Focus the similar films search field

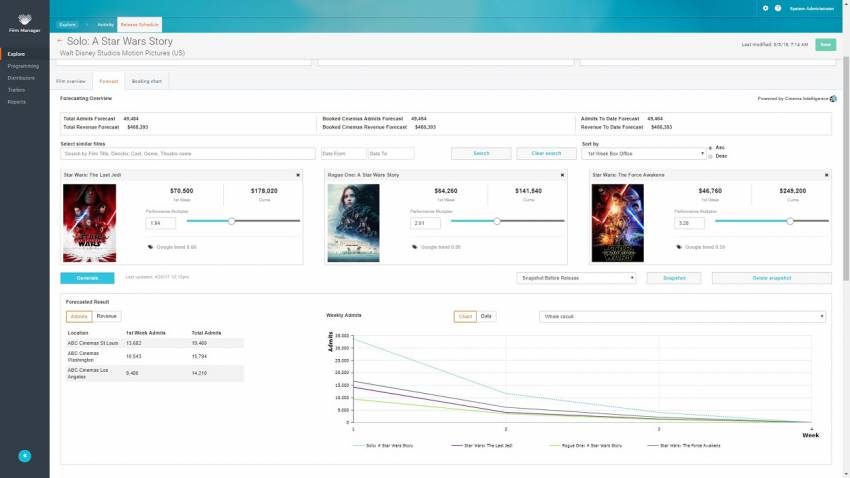coord(188,154)
